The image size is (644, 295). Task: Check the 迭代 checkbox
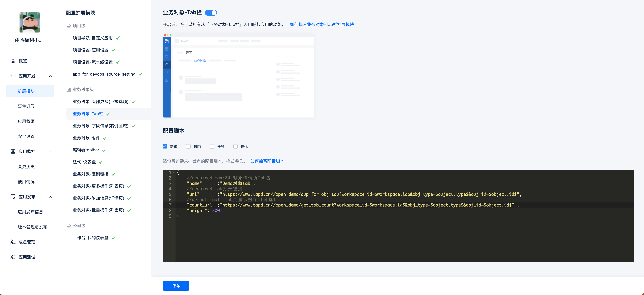pyautogui.click(x=235, y=146)
